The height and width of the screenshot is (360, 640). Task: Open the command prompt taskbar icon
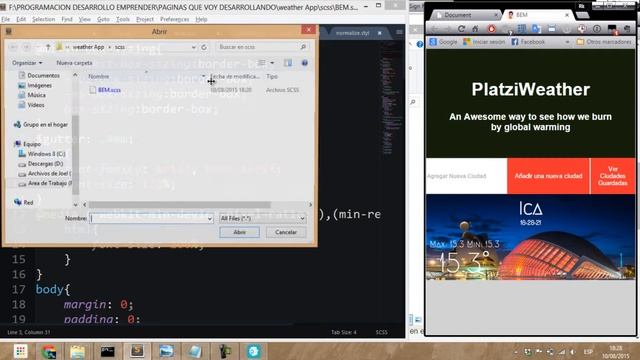point(107,351)
